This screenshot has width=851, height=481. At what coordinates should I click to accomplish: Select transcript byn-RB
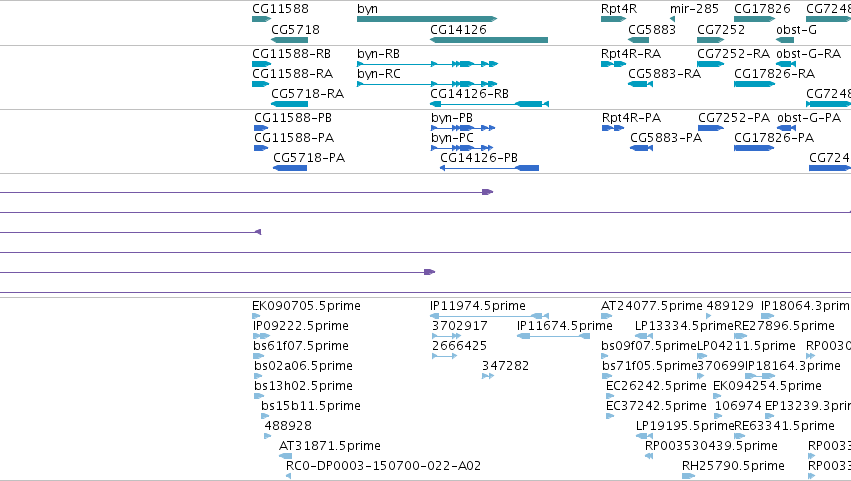[378, 54]
